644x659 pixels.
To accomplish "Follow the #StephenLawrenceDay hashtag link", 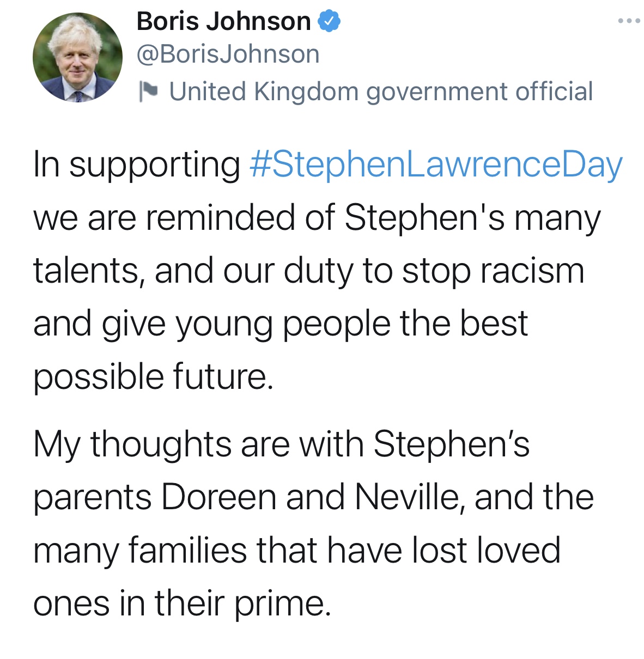I will 435,164.
